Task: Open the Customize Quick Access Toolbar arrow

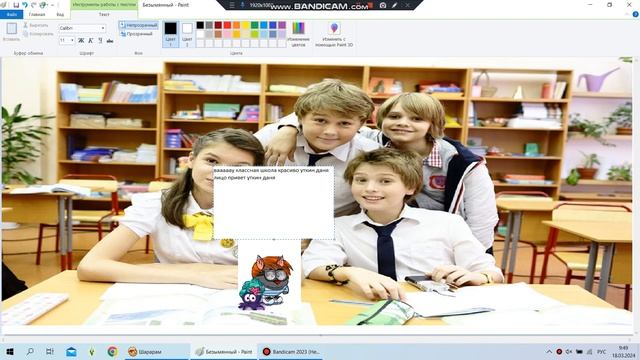Action: click(x=52, y=5)
